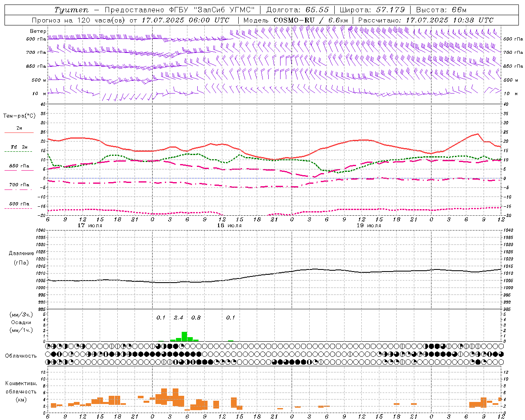The height and width of the screenshot is (420, 525).
Task: Click the left-side '700 гПа' wind level label
Action: 36,52
